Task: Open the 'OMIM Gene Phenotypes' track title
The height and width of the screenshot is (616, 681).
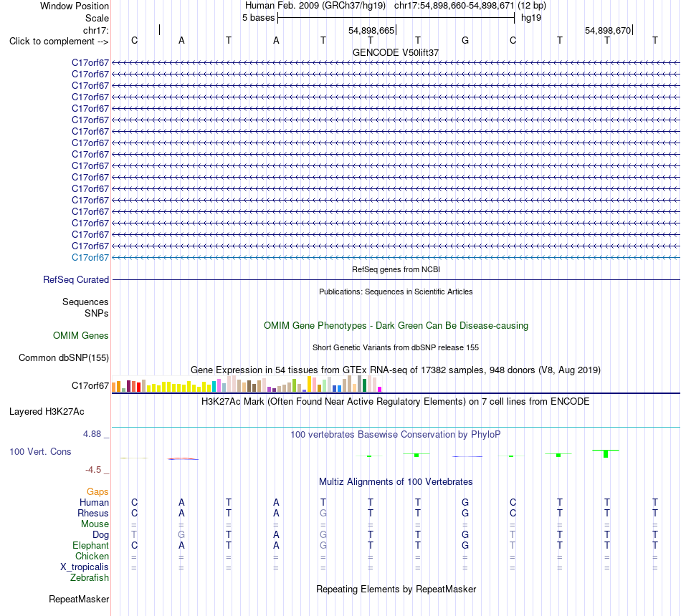Action: (396, 326)
